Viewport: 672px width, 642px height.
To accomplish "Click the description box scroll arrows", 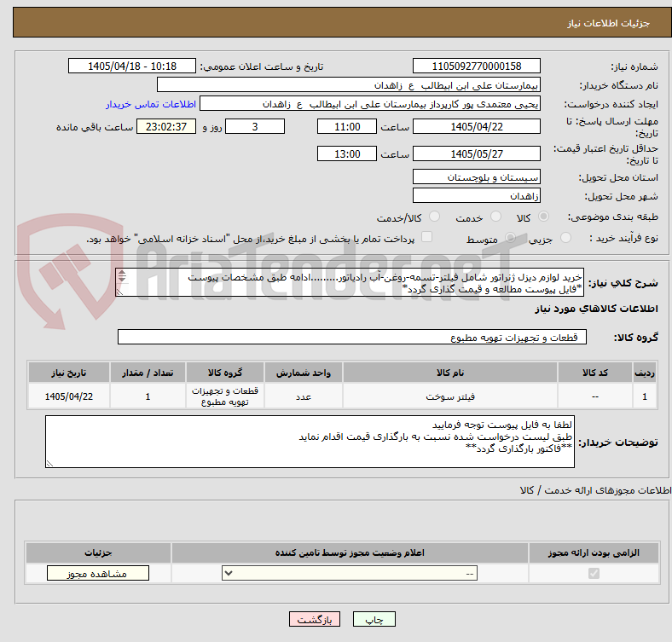I will point(122,276).
